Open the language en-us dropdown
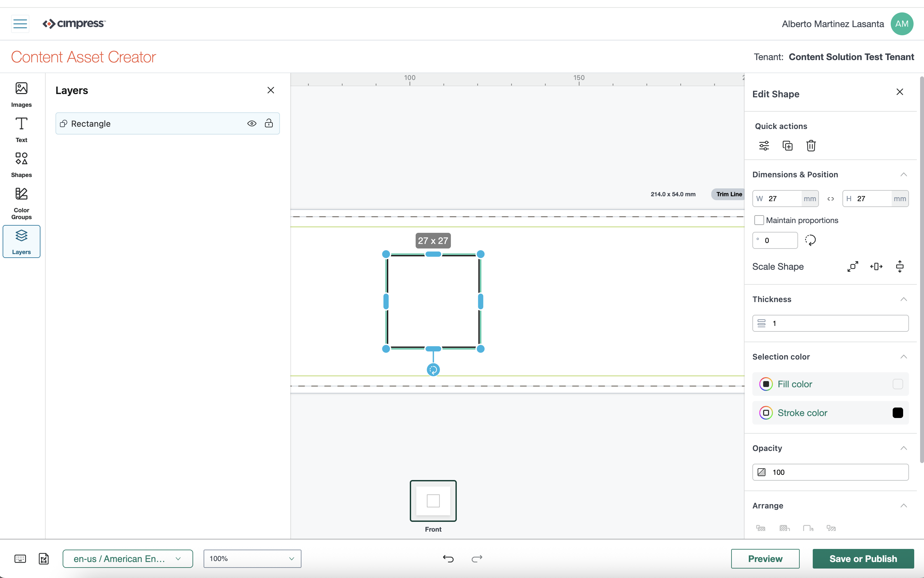Image resolution: width=924 pixels, height=578 pixels. point(128,558)
